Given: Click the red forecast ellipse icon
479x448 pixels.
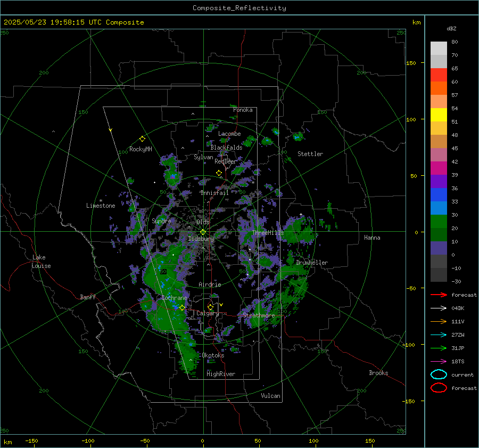Looking at the screenshot, I should [x=439, y=388].
